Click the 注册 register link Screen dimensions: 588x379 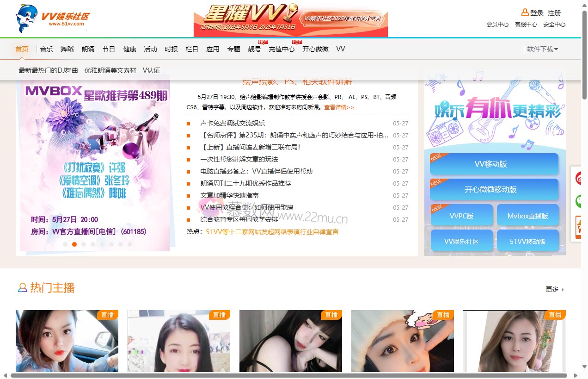[x=554, y=12]
